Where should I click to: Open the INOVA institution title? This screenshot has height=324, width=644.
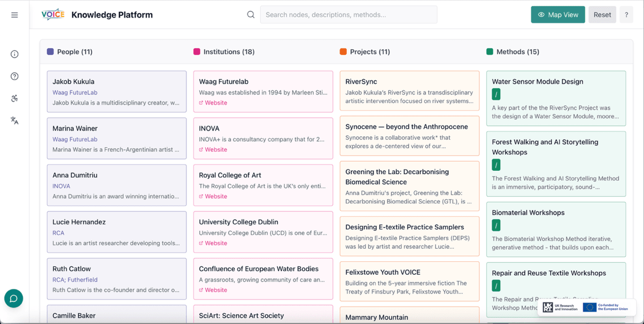coord(209,128)
